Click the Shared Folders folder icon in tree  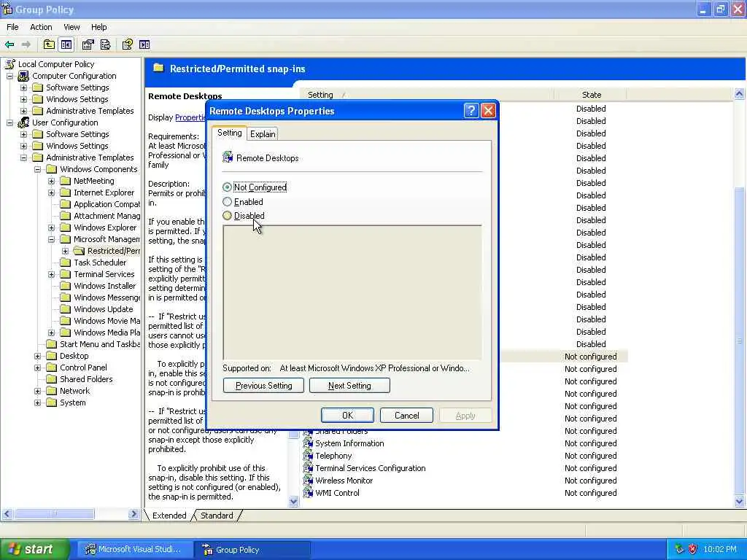52,379
